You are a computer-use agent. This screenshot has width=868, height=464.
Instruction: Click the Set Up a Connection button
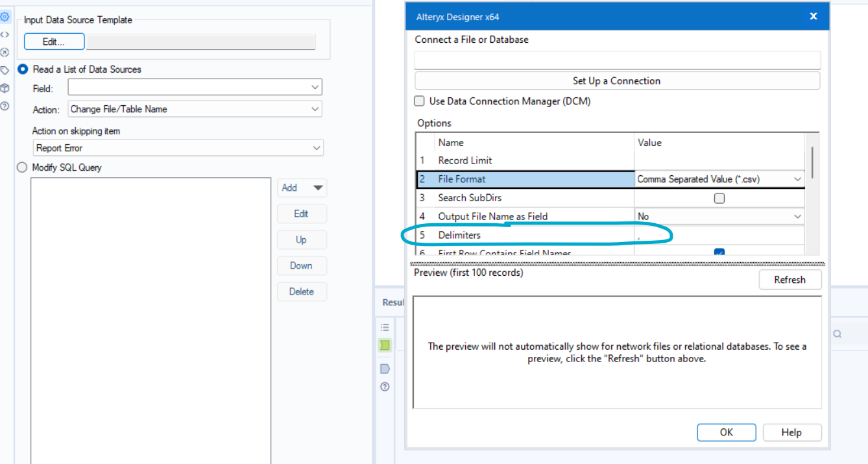point(616,81)
